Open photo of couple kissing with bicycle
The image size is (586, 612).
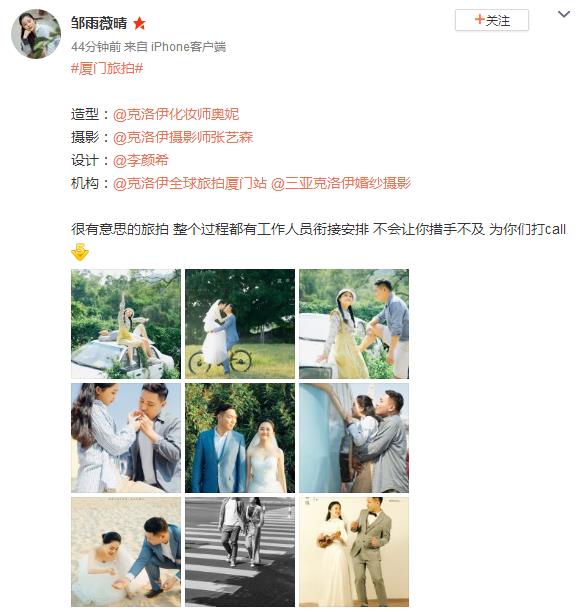tap(240, 324)
